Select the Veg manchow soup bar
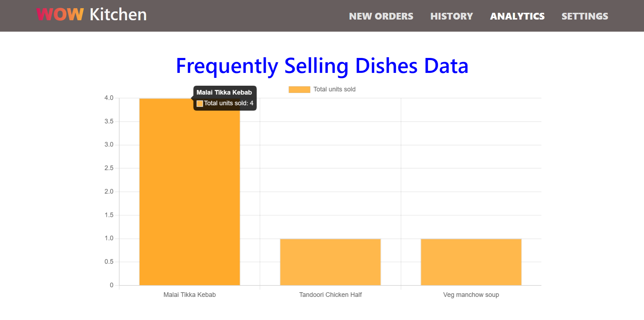 (x=471, y=262)
